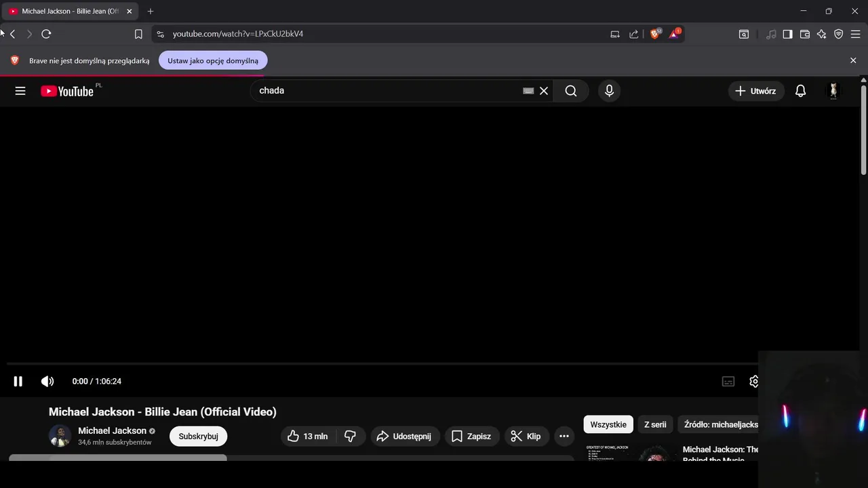The image size is (868, 488).
Task: Open the player settings gear
Action: pos(753,382)
